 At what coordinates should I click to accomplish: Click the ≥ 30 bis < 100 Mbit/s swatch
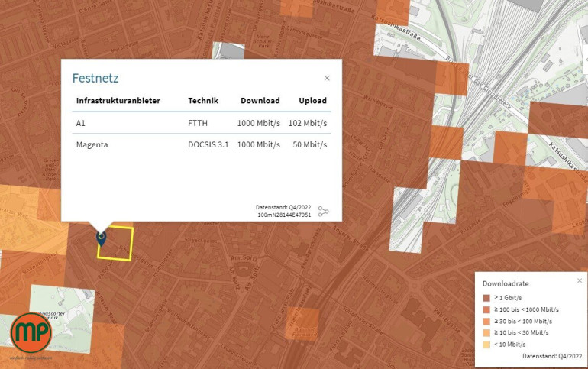[486, 321]
